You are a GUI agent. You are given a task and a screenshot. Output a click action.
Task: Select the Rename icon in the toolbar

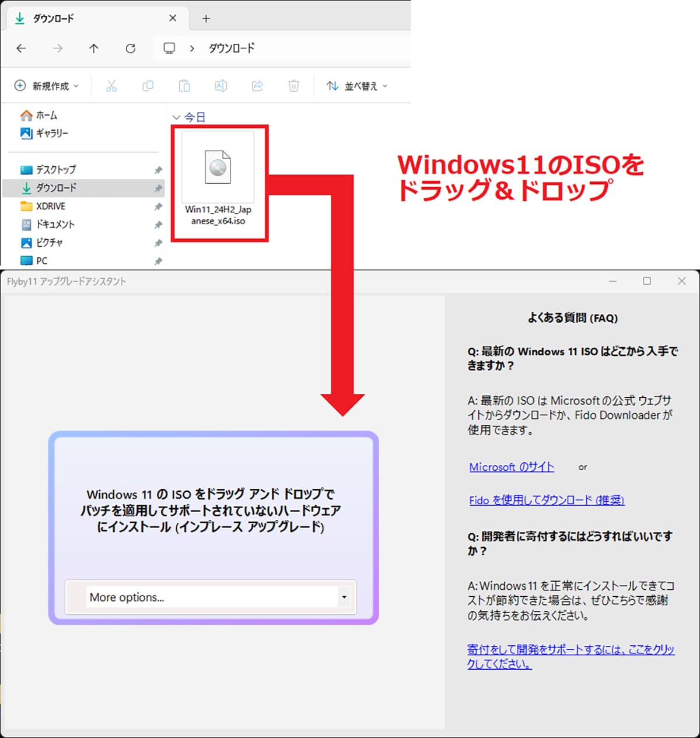click(x=220, y=86)
